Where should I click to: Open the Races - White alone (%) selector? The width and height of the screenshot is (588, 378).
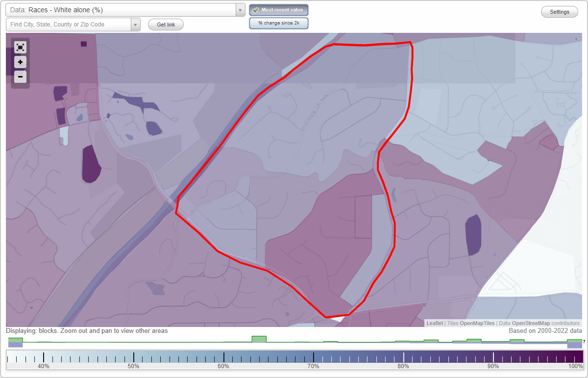pyautogui.click(x=121, y=10)
